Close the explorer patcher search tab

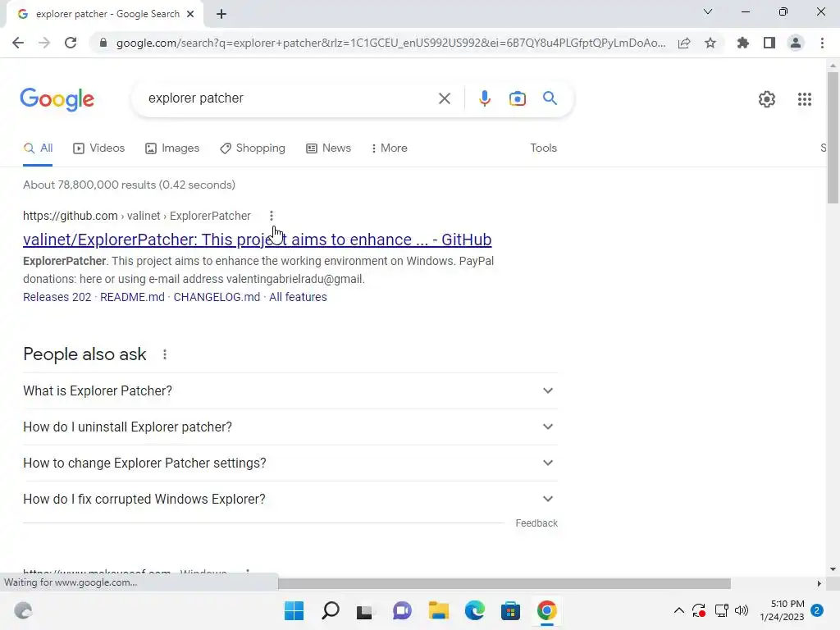point(190,14)
